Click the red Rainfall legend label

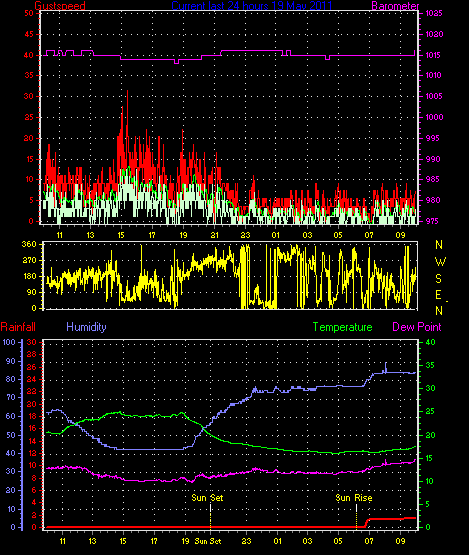tap(18, 327)
